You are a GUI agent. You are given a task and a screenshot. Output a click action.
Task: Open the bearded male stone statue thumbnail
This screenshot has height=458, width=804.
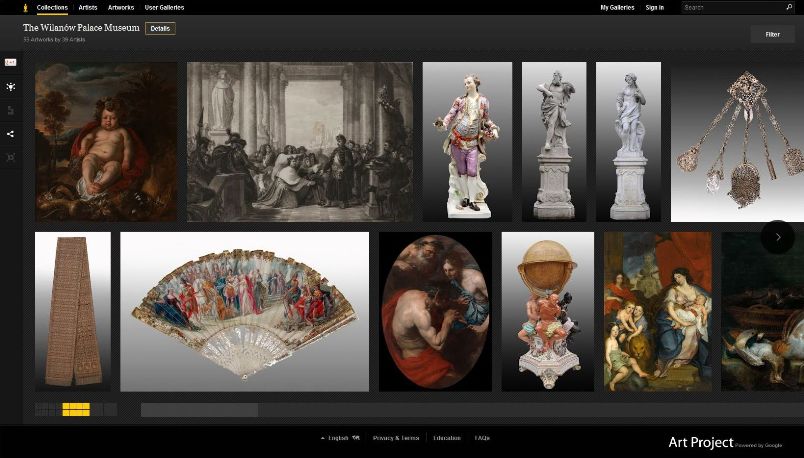[x=554, y=142]
